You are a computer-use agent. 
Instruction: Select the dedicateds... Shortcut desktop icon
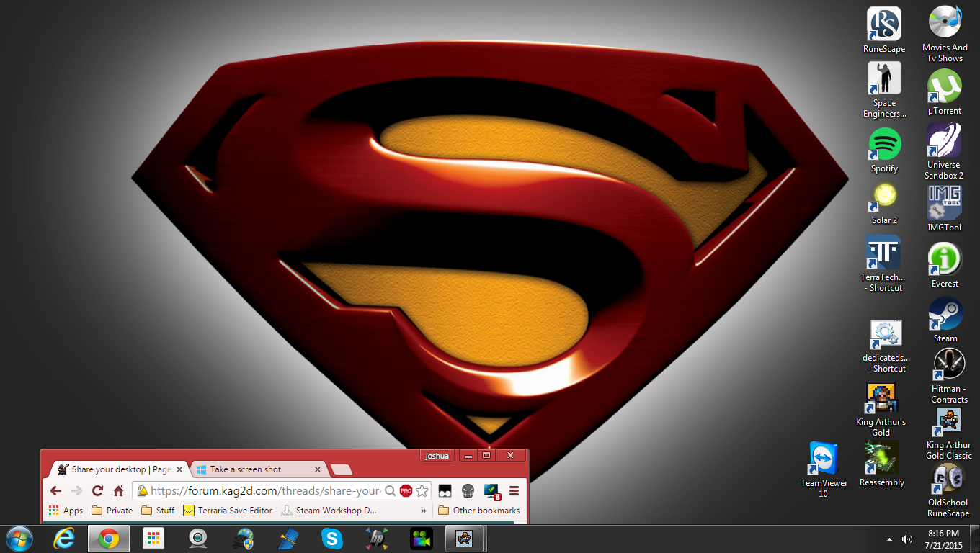tap(886, 346)
